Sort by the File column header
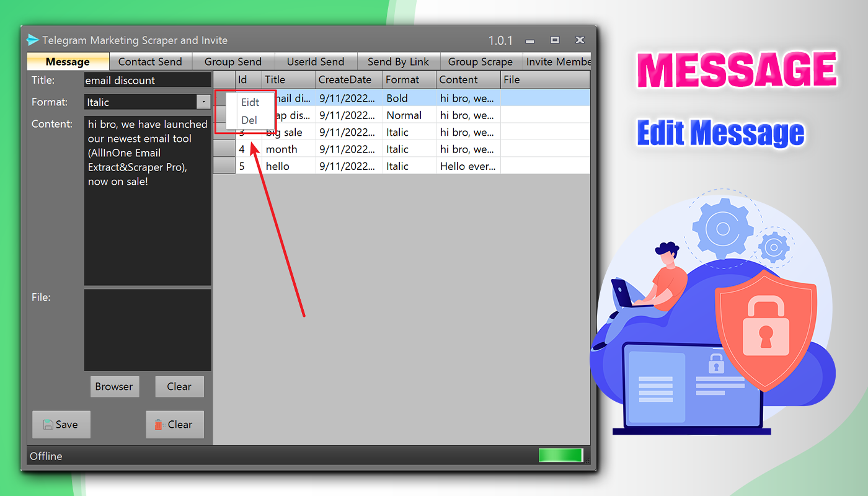Viewport: 868px width, 496px height. point(545,79)
